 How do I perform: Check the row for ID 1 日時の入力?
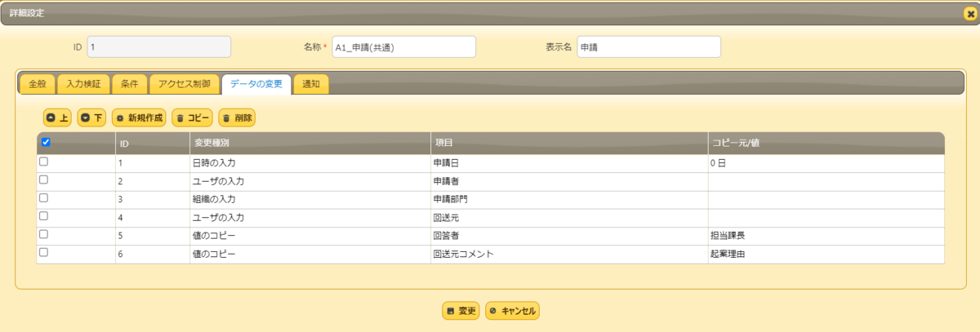(x=44, y=162)
